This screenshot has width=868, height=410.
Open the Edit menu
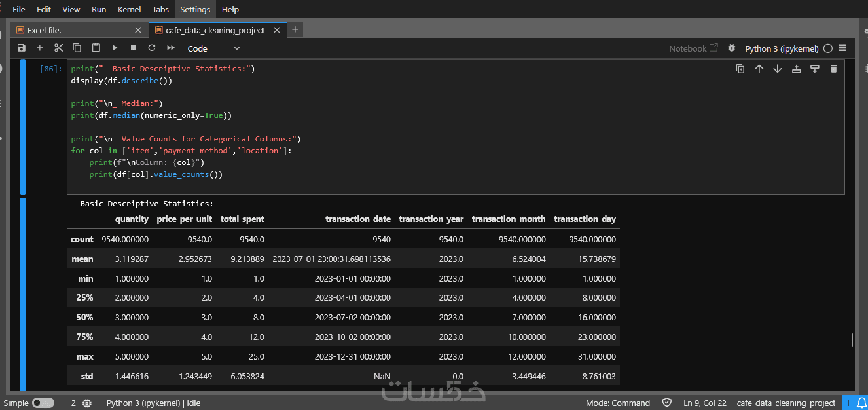(x=44, y=9)
